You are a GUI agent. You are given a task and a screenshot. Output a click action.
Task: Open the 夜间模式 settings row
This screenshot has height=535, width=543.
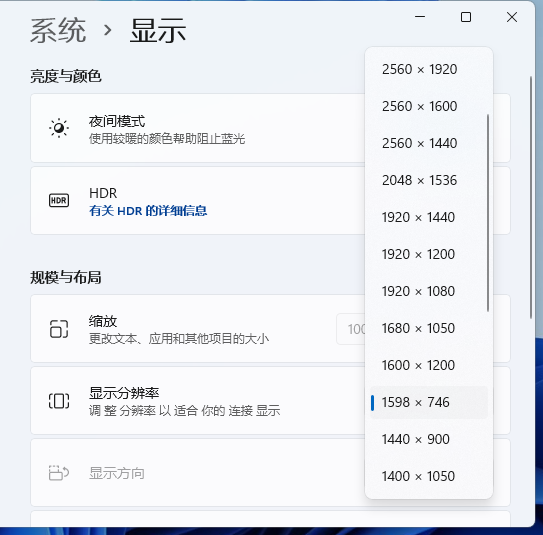pos(270,128)
